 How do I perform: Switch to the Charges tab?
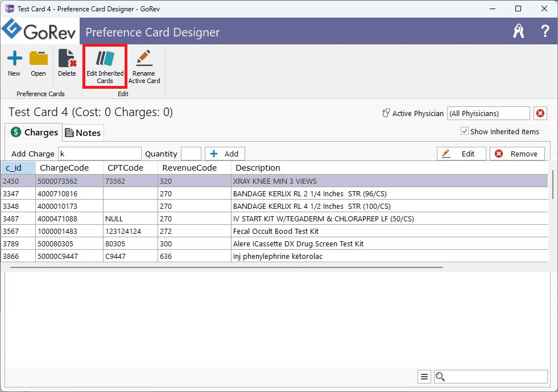coord(34,133)
